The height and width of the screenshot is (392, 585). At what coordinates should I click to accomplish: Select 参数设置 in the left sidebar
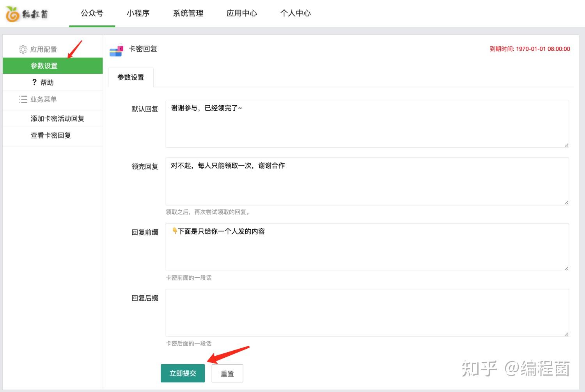click(x=44, y=66)
